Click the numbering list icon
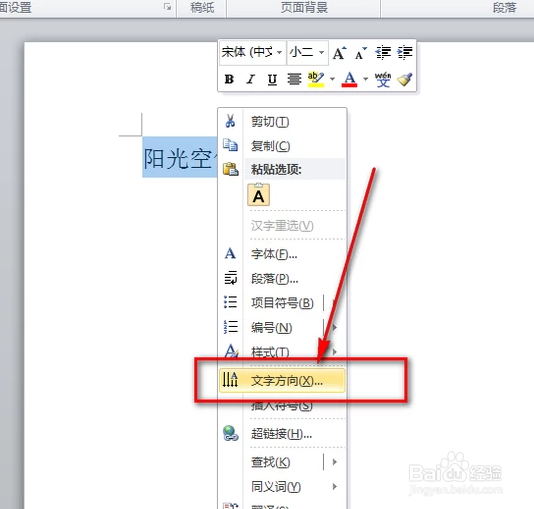The image size is (534, 509). point(230,327)
